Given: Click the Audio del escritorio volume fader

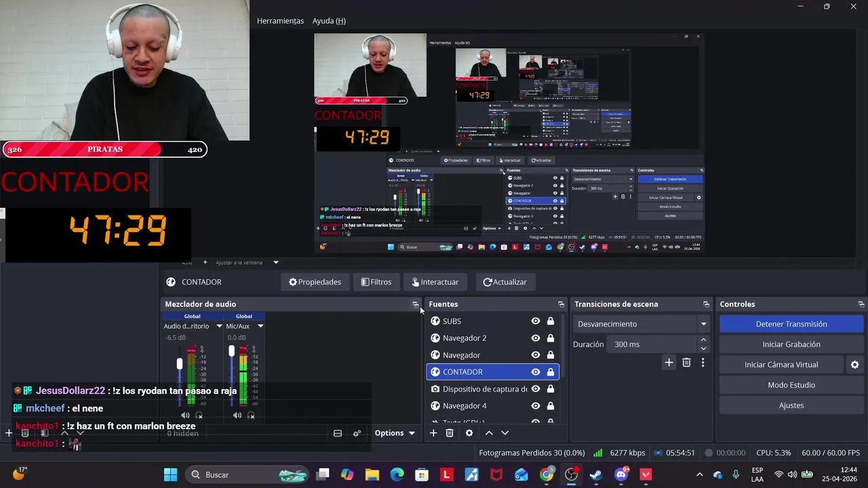Looking at the screenshot, I should pyautogui.click(x=180, y=364).
